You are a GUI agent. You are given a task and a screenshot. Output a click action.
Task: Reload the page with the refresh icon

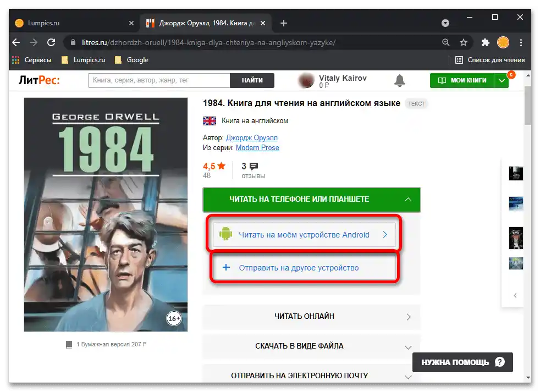click(x=51, y=42)
